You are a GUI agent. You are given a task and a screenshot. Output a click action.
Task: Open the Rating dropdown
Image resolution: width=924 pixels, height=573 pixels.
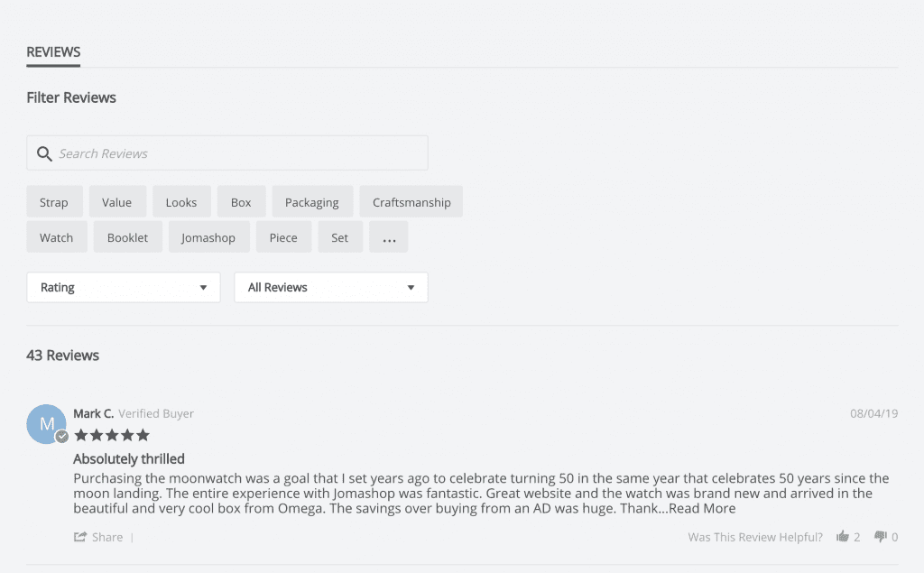(x=123, y=287)
